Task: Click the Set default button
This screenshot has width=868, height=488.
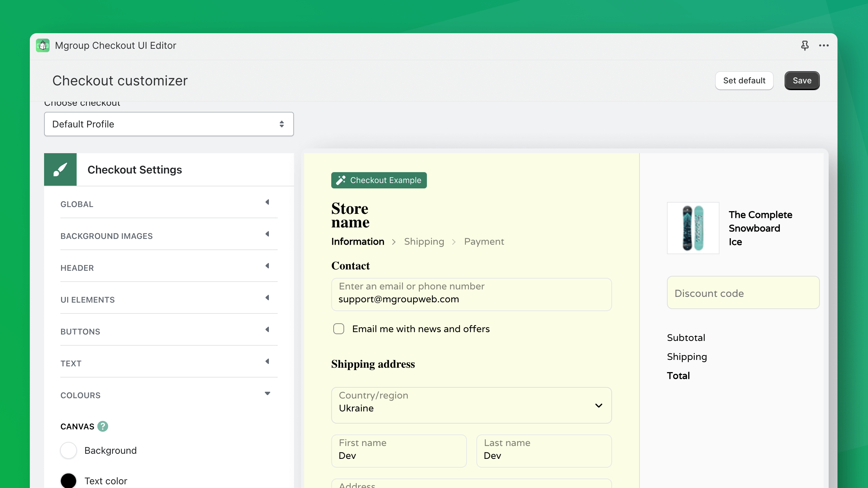Action: [744, 80]
